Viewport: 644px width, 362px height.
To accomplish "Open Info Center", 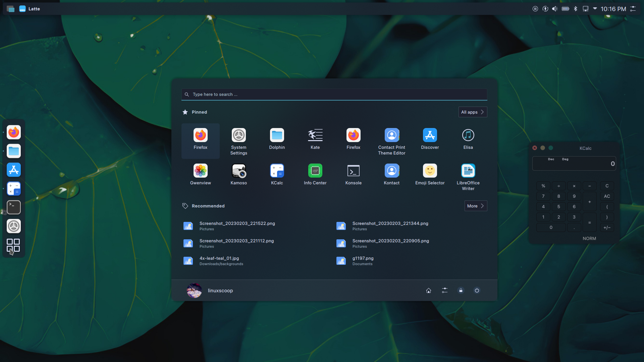I will point(315,177).
